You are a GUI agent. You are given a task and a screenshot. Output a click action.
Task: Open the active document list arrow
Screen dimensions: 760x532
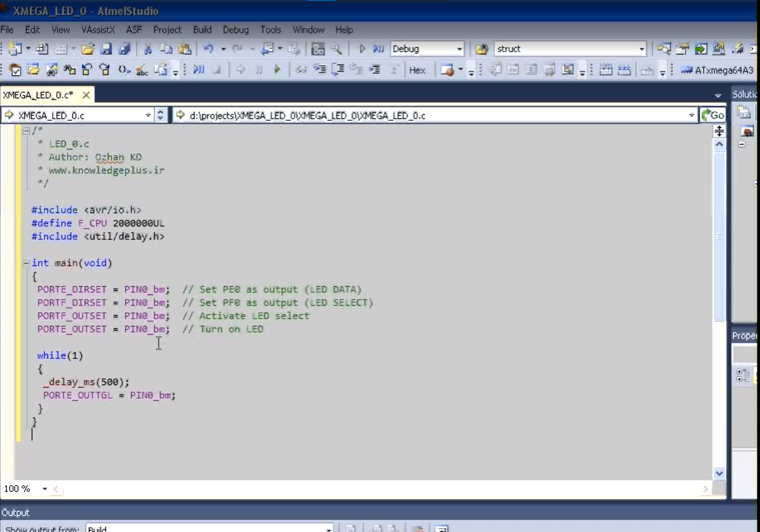click(718, 95)
